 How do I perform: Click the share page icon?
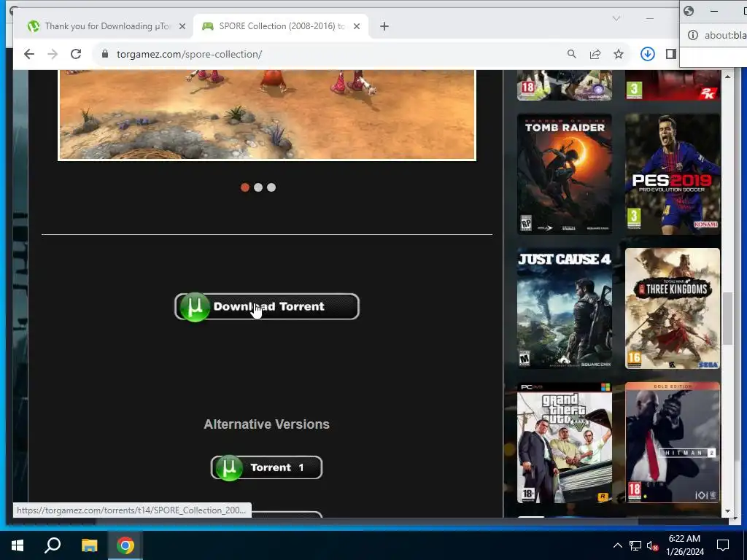click(x=595, y=54)
